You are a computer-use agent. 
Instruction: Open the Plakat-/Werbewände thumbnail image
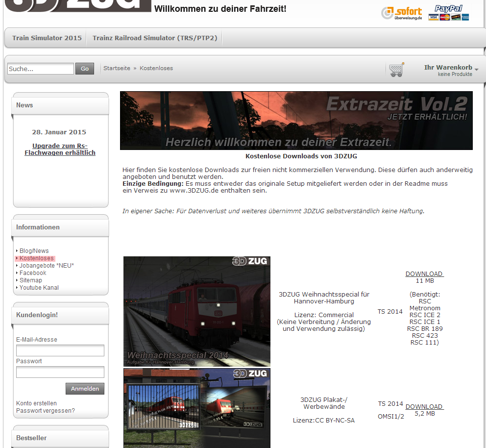(x=197, y=408)
